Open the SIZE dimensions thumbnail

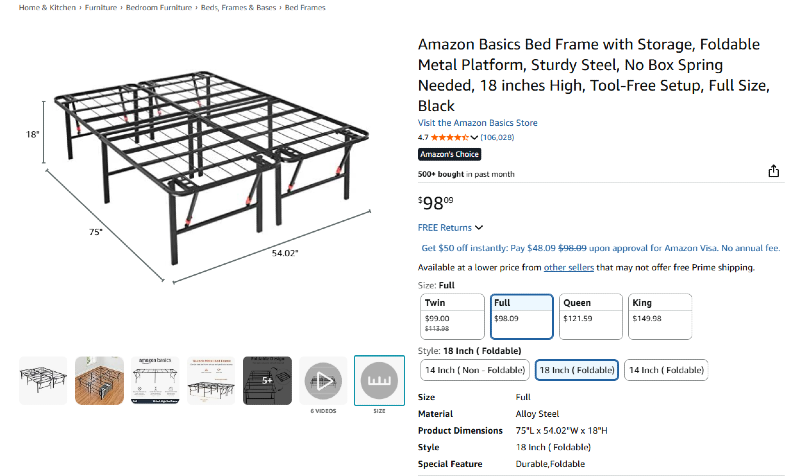379,381
